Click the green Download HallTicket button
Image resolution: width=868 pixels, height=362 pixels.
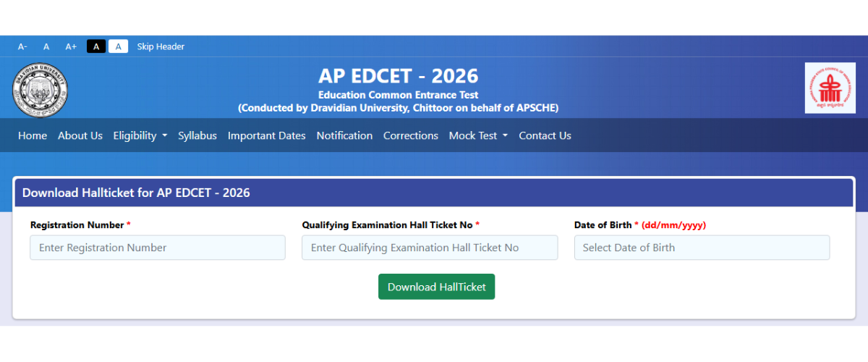pos(436,287)
